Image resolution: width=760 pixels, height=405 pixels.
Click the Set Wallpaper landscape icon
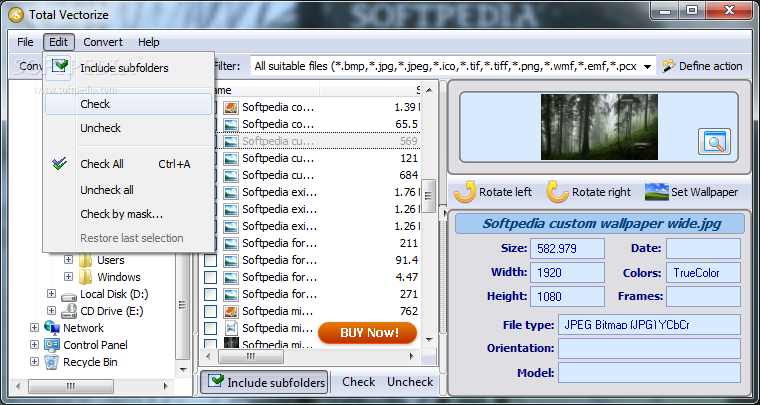657,192
